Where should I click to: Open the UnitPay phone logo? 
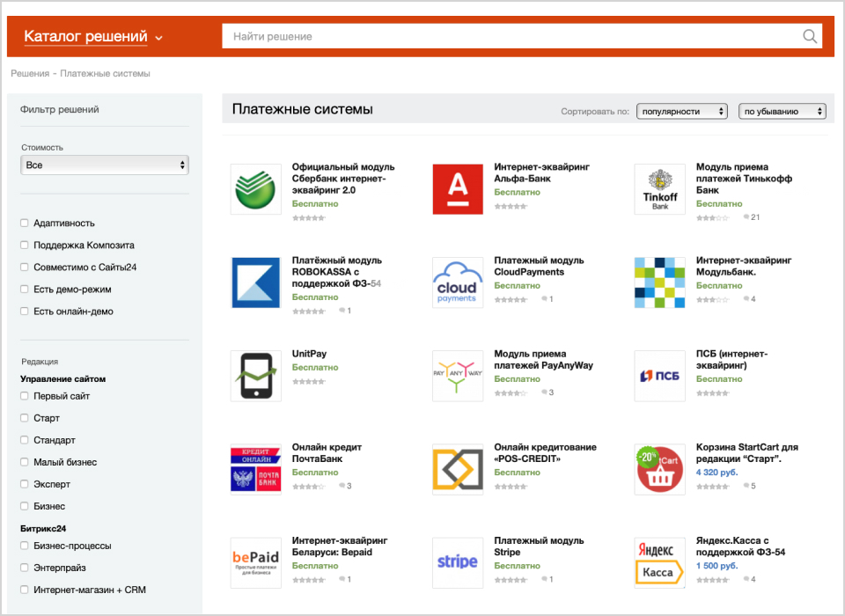[256, 376]
